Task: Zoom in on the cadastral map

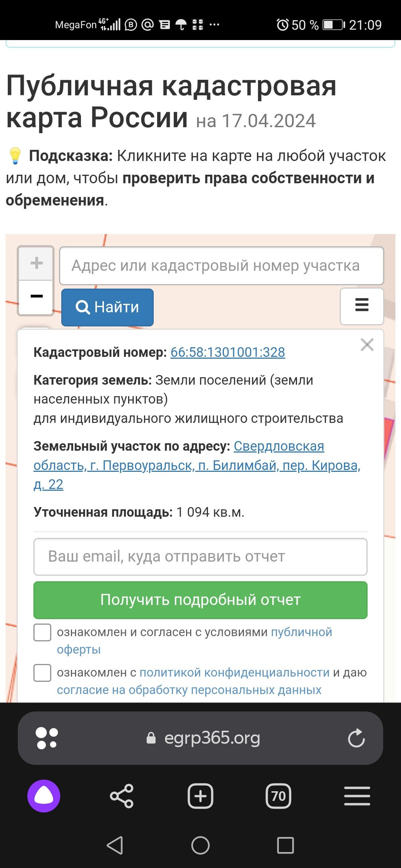Action: (36, 263)
